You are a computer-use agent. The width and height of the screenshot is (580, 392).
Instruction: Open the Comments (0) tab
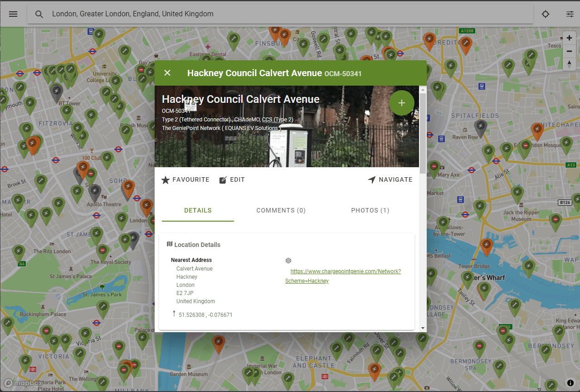click(281, 210)
